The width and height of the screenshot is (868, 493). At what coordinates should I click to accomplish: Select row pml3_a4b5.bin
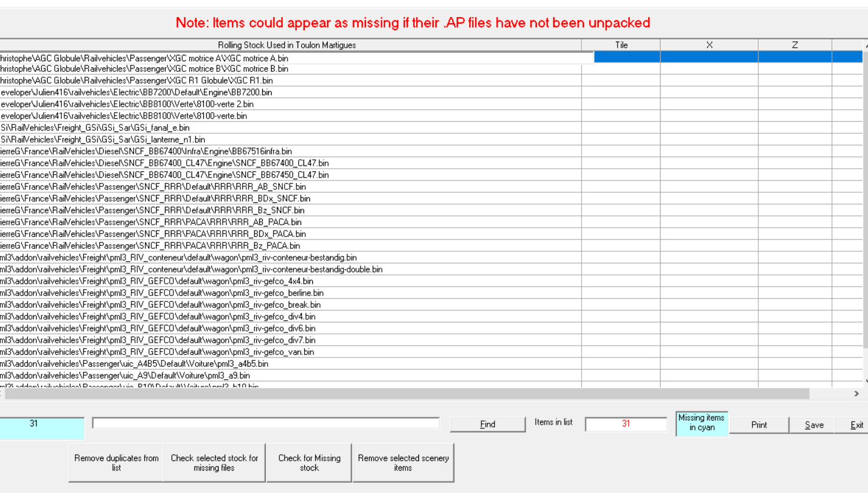291,364
